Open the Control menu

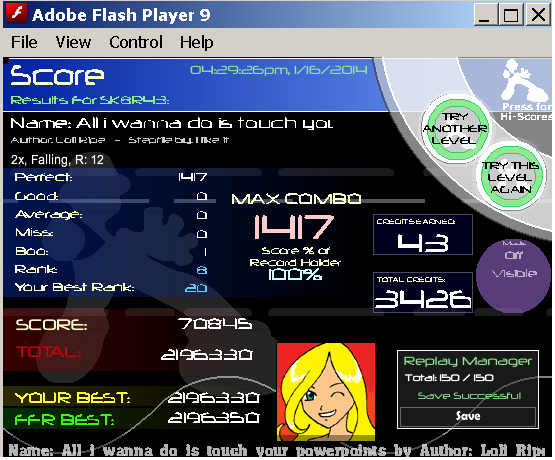[136, 42]
